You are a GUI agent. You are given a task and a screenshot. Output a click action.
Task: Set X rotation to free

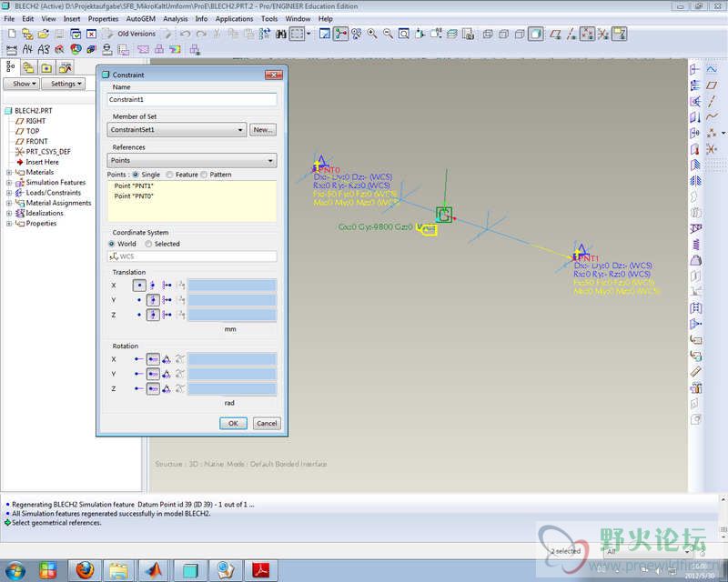coord(139,359)
